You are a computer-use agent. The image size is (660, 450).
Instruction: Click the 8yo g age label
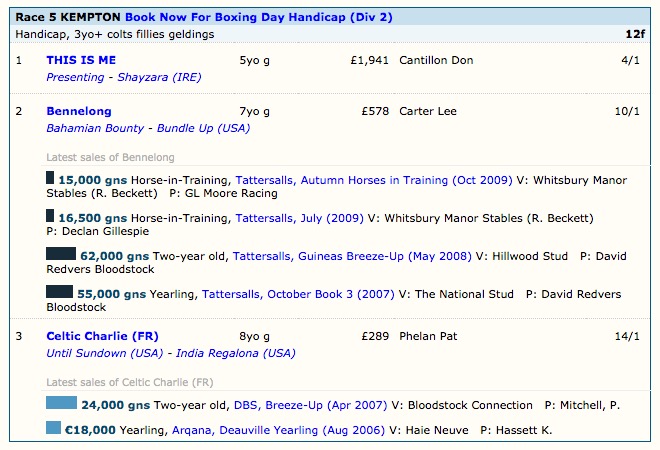click(x=255, y=336)
